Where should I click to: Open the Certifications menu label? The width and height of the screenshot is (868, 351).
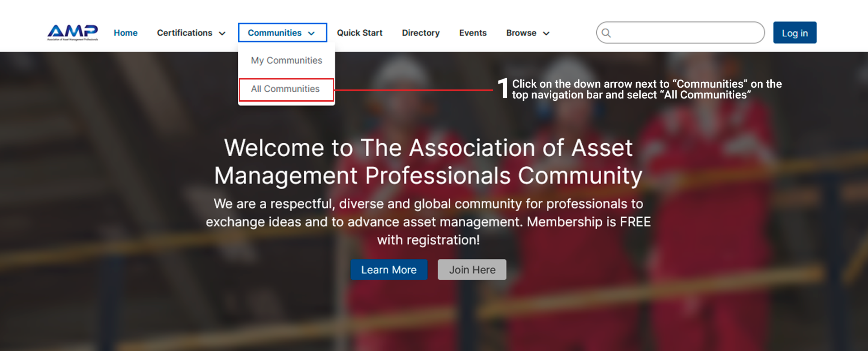(184, 33)
